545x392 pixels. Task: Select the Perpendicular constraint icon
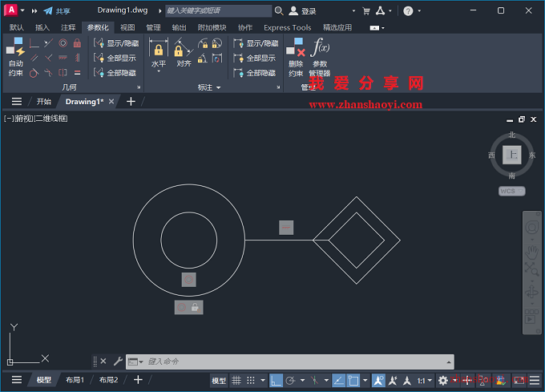coord(48,58)
